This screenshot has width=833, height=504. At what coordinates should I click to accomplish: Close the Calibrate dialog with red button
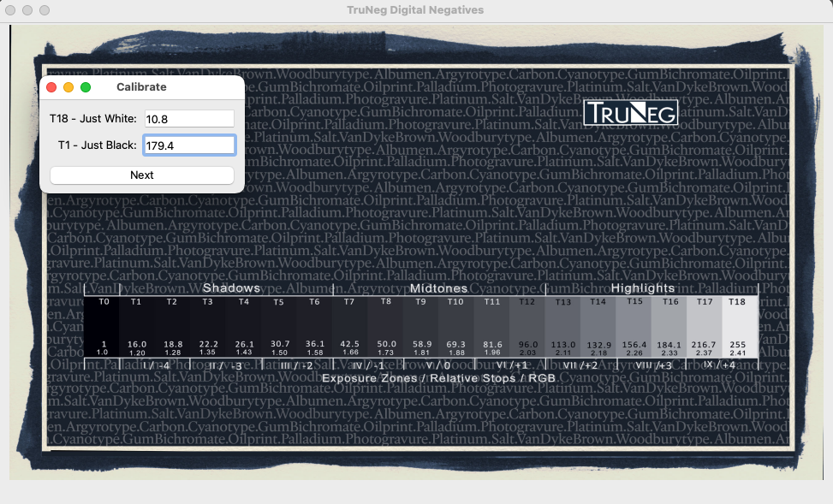tap(51, 87)
